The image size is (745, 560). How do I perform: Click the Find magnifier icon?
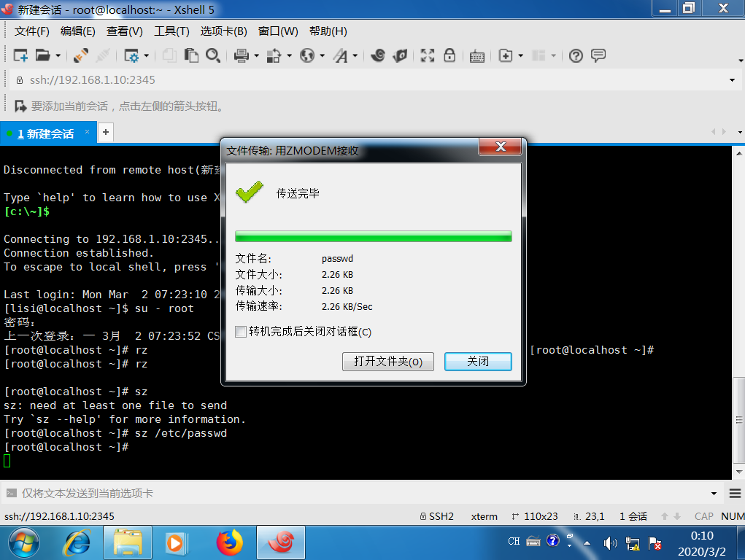(x=213, y=55)
